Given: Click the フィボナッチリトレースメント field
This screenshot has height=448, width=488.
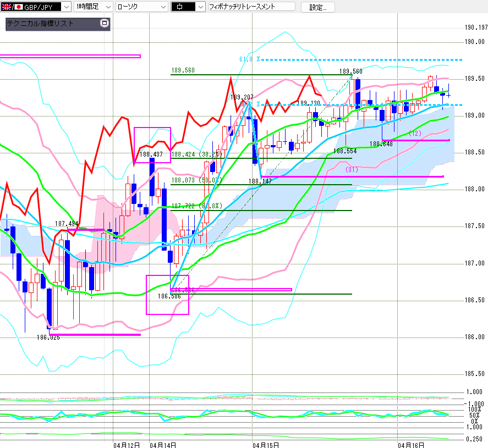Looking at the screenshot, I should (x=251, y=7).
